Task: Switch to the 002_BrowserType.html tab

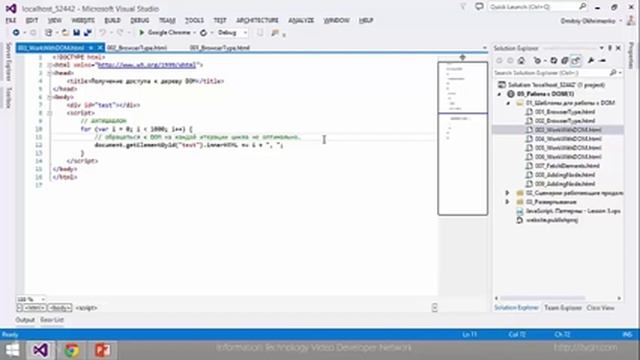Action: coord(137,48)
